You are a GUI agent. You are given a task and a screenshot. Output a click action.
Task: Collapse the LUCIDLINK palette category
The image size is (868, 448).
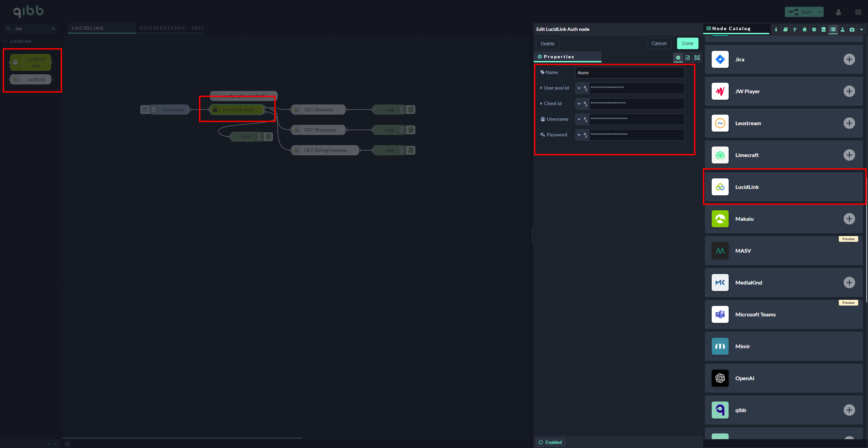[x=5, y=41]
